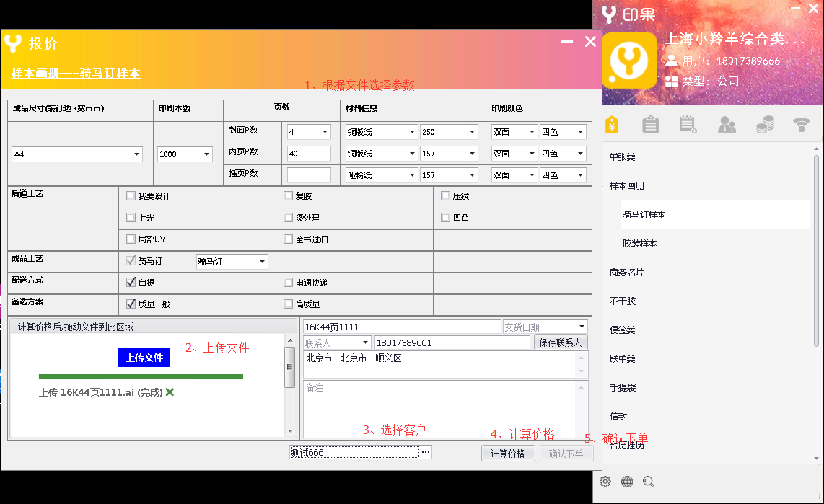The image size is (824, 504).
Task: Click the stacked coins icon
Action: pos(765,125)
